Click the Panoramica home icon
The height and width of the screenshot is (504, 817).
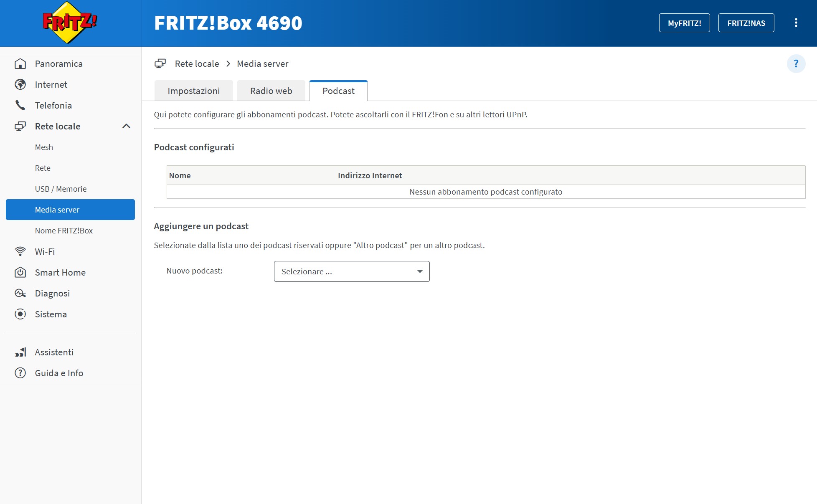tap(20, 63)
